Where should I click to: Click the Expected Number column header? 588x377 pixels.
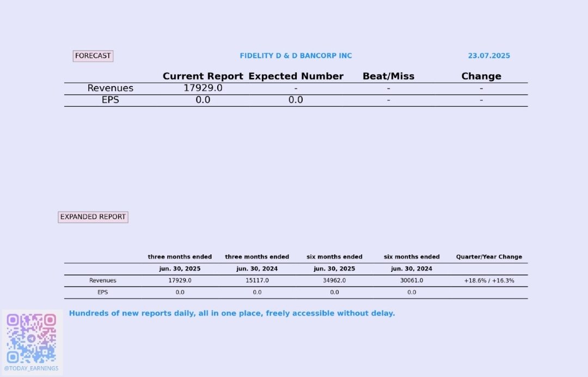click(296, 76)
